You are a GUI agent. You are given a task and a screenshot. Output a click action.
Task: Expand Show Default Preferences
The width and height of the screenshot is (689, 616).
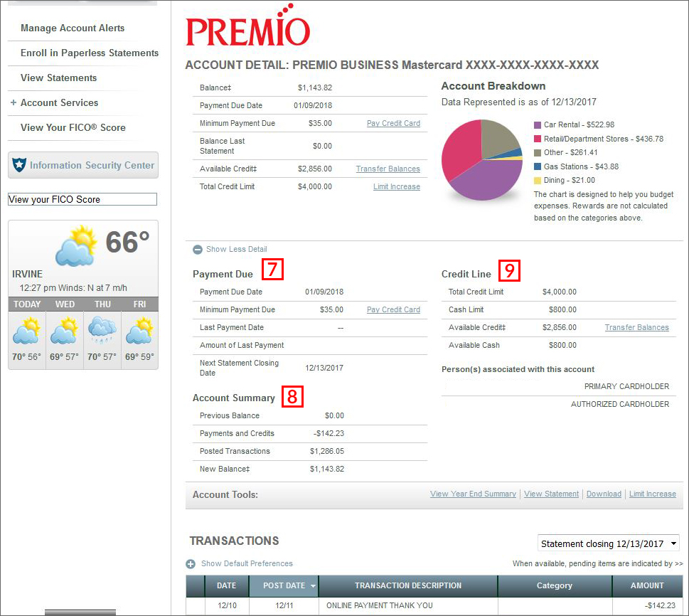point(247,563)
